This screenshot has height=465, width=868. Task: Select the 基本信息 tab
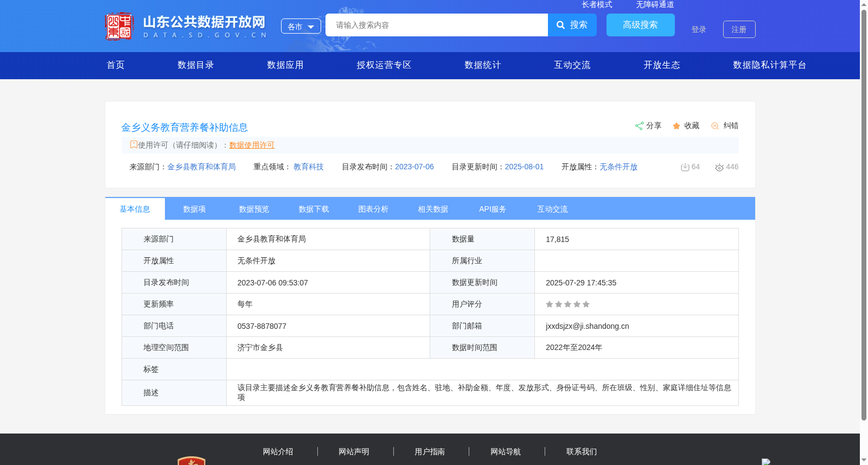point(135,209)
